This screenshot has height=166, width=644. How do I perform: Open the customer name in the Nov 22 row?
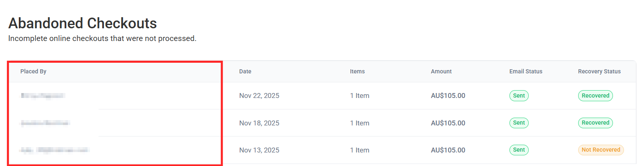coord(43,96)
